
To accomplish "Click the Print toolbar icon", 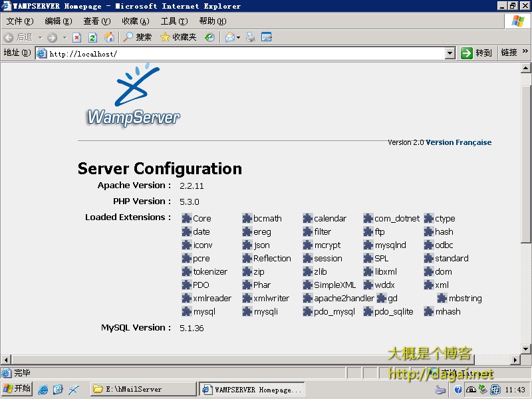I will click(x=251, y=37).
